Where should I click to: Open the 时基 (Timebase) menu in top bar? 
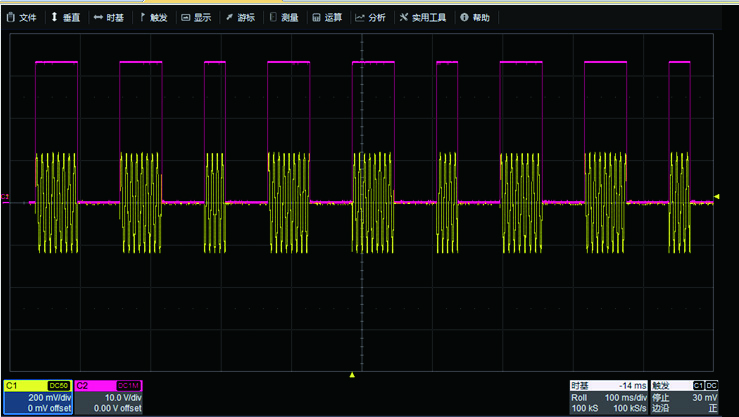109,17
